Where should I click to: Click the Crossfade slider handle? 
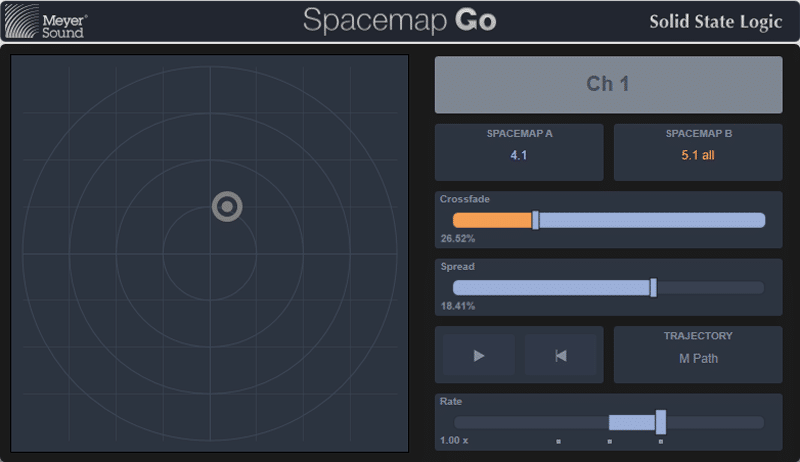pyautogui.click(x=535, y=220)
